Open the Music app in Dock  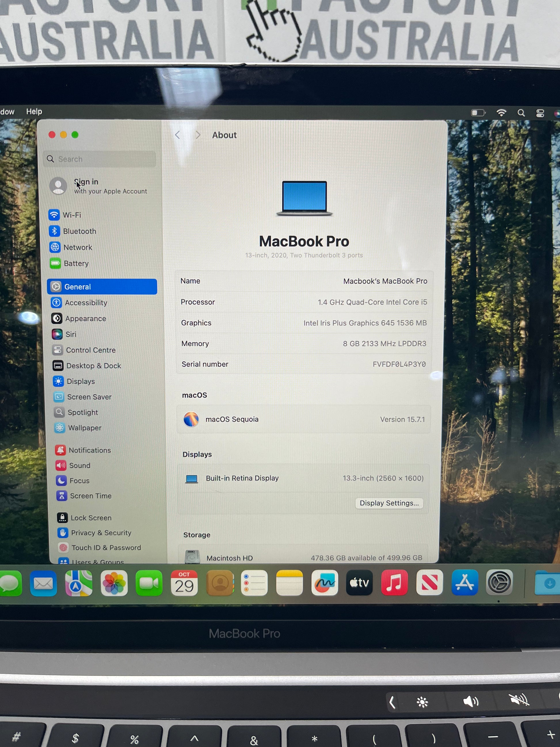coord(394,583)
